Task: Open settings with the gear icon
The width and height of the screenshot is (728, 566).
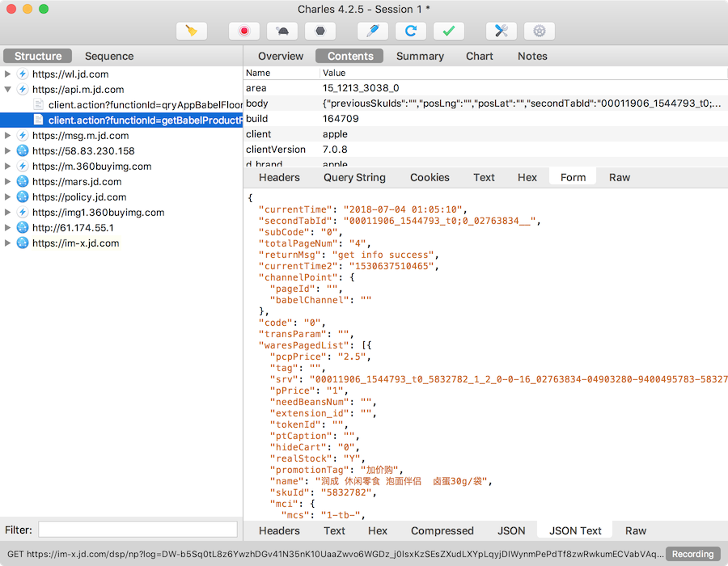Action: point(539,31)
